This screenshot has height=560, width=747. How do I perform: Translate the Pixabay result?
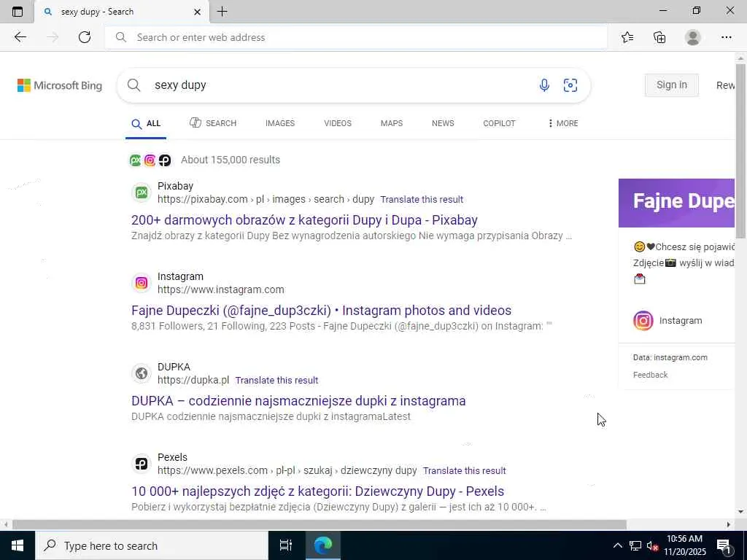[x=422, y=200]
